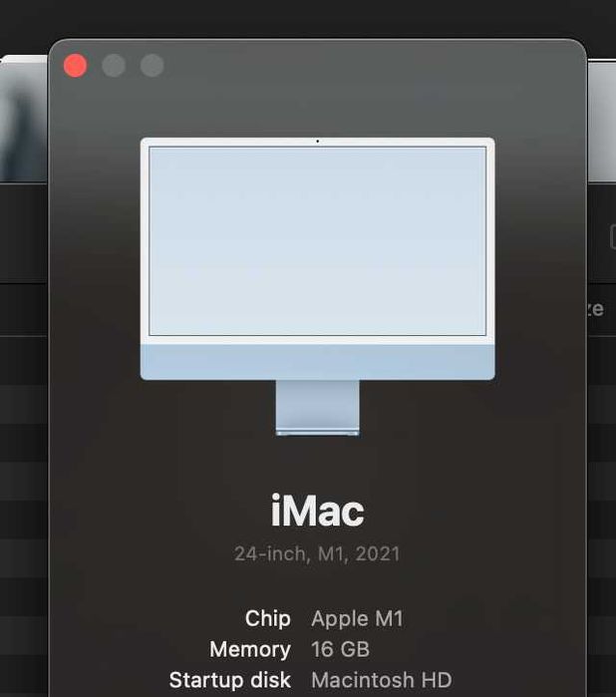Click the Startup disk label

[x=230, y=680]
